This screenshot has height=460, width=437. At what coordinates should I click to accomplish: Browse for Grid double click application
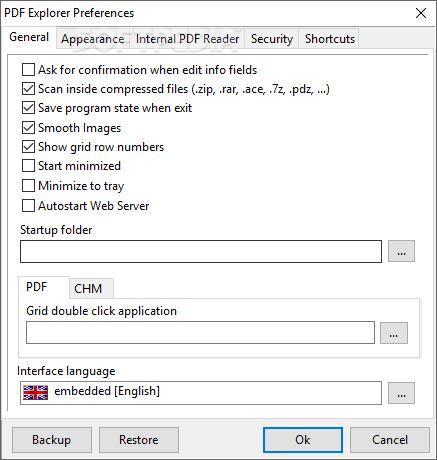[394, 333]
